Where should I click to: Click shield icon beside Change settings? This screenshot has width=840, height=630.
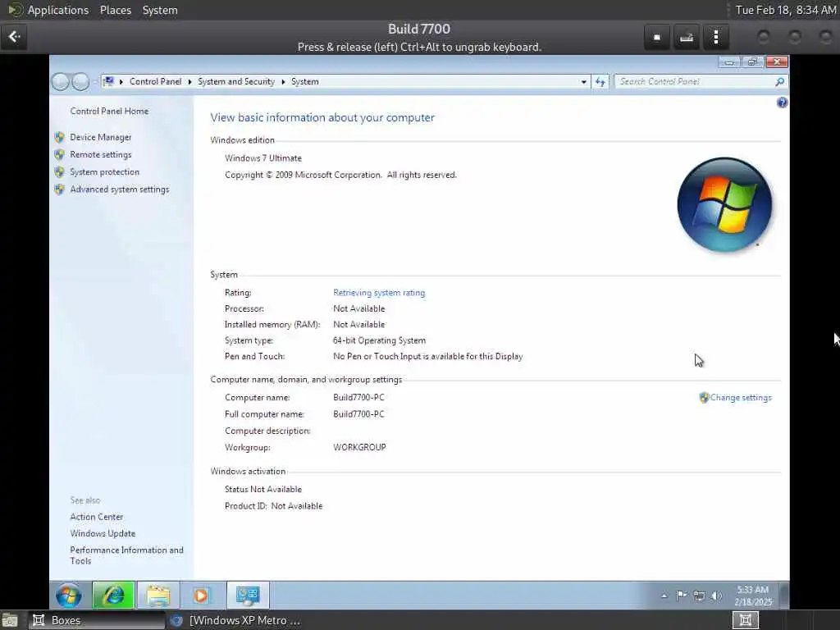(704, 398)
